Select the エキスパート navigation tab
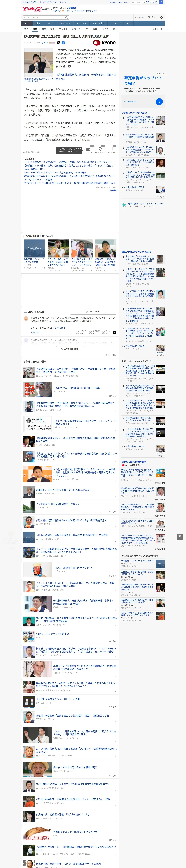 [64, 24]
